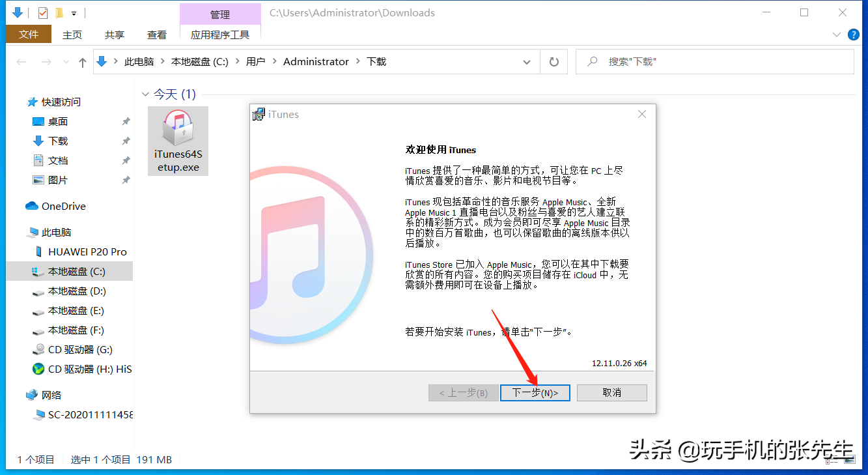The width and height of the screenshot is (868, 475).
Task: Cancel the iTunes installation via 取消
Action: [x=611, y=392]
